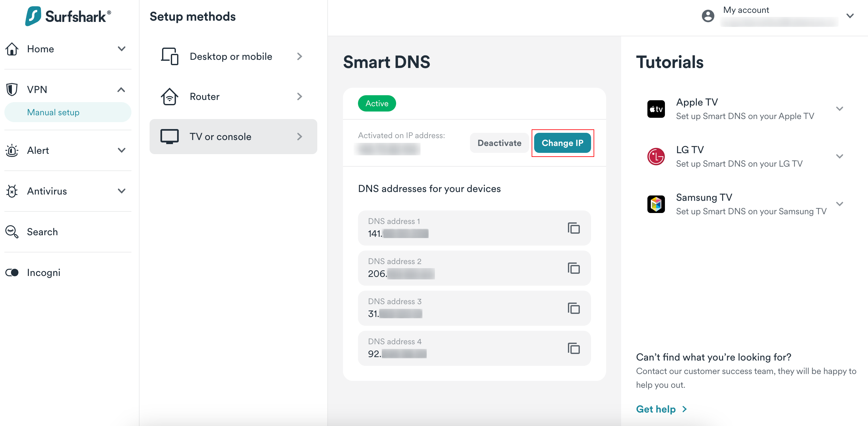Click the Active status badge
The height and width of the screenshot is (426, 868).
point(377,103)
